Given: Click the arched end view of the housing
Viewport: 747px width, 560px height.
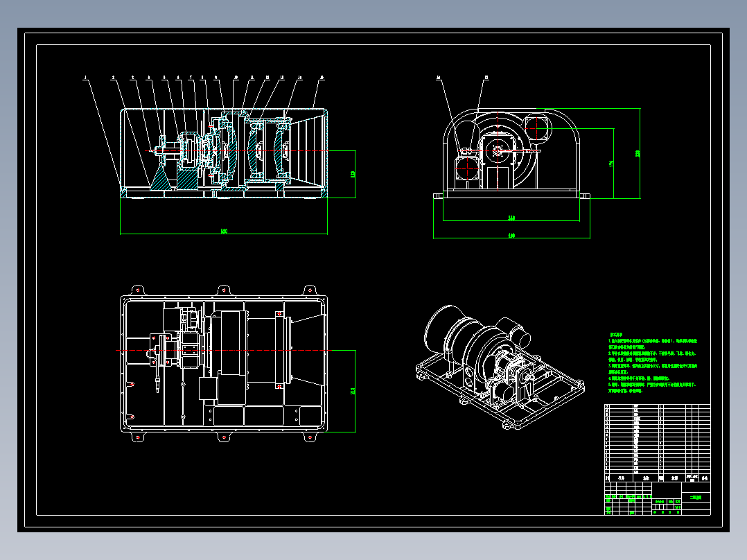Looking at the screenshot, I should tap(511, 153).
